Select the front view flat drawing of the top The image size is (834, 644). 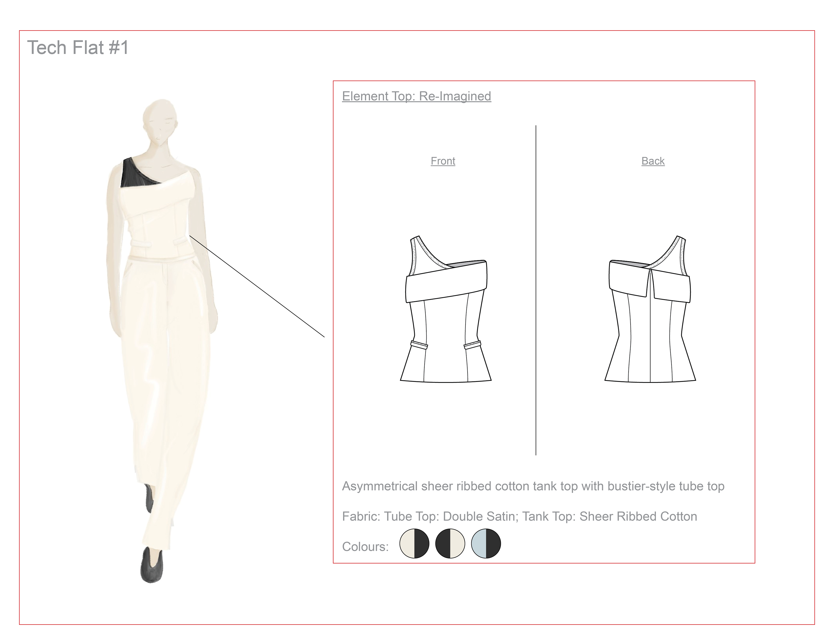point(446,309)
